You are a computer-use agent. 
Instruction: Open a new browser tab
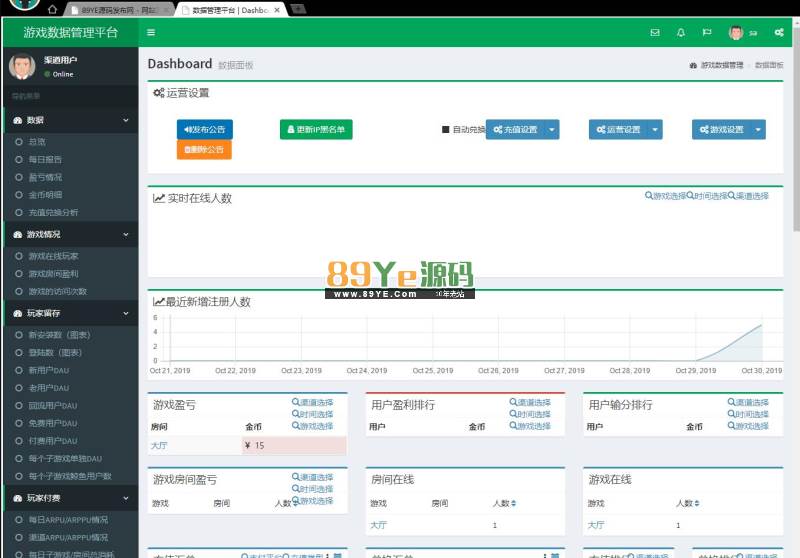[x=298, y=9]
